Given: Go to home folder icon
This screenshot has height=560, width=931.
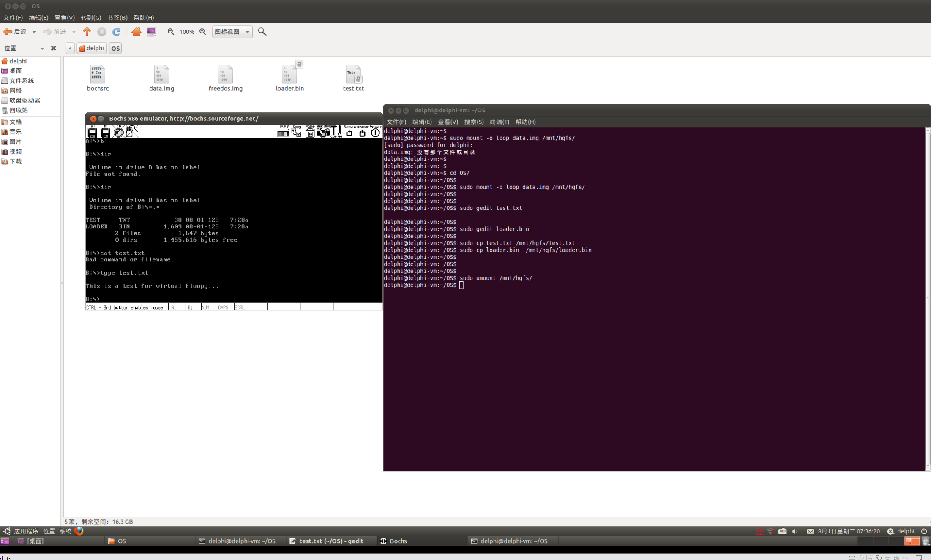Looking at the screenshot, I should tap(136, 32).
